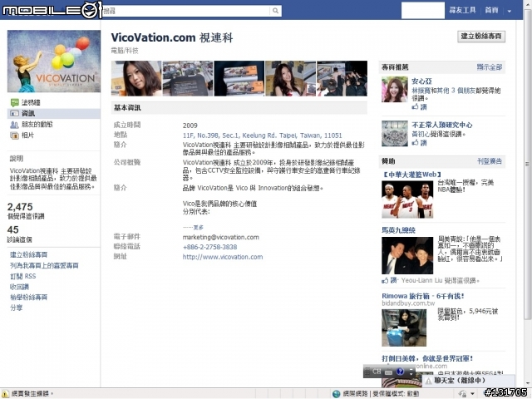
Task: Open third photo strip thumbnail of orange boxes
Action: pyautogui.click(x=239, y=78)
